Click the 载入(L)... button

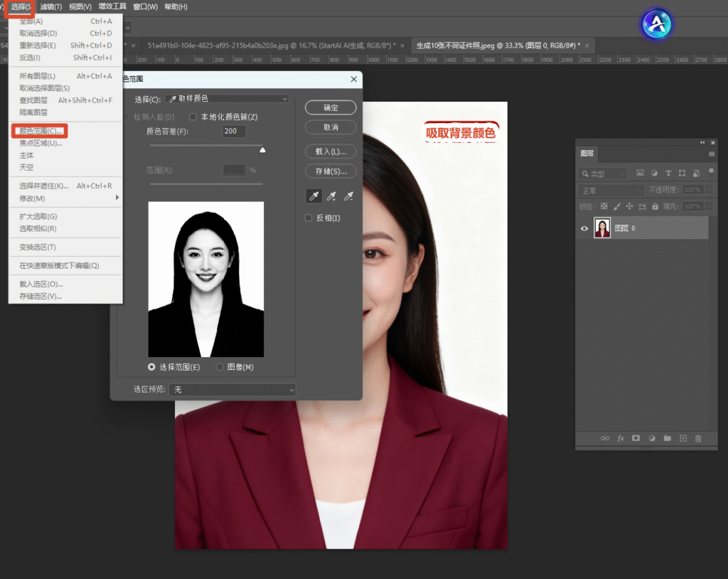click(331, 152)
